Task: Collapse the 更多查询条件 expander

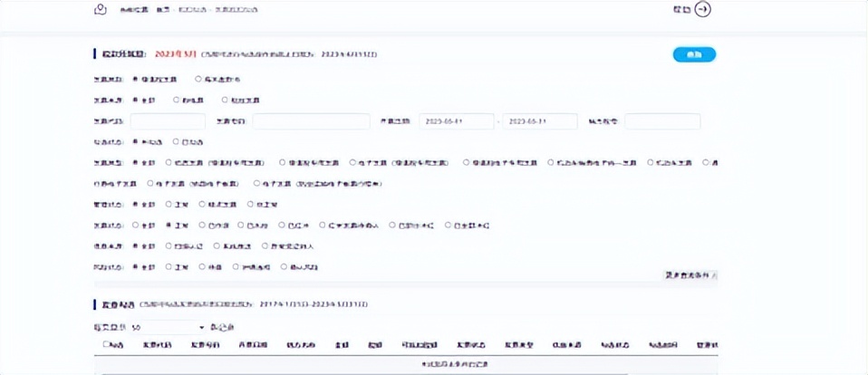Action: [x=690, y=274]
